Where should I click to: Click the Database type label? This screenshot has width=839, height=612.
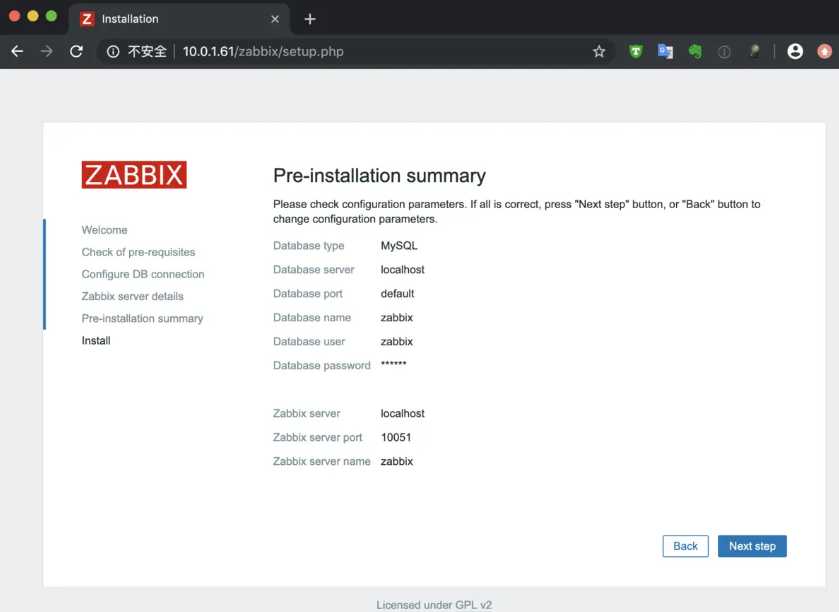point(308,246)
